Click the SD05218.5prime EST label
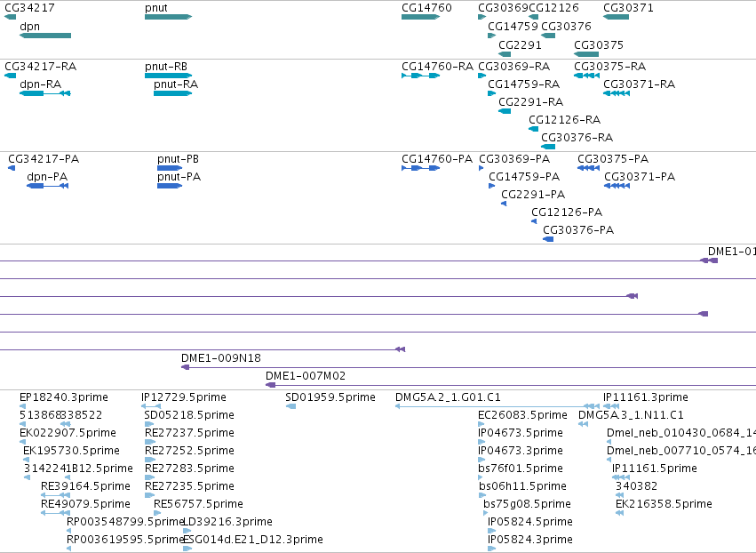 [x=189, y=415]
